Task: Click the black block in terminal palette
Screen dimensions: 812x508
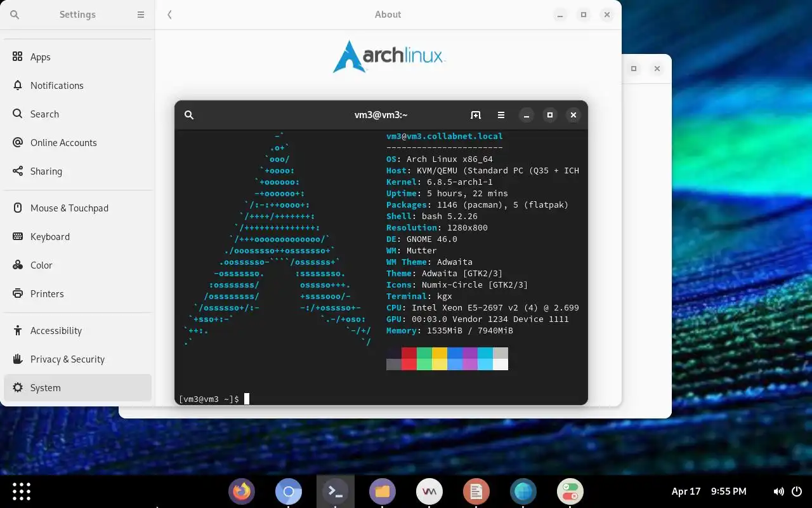Action: point(394,353)
